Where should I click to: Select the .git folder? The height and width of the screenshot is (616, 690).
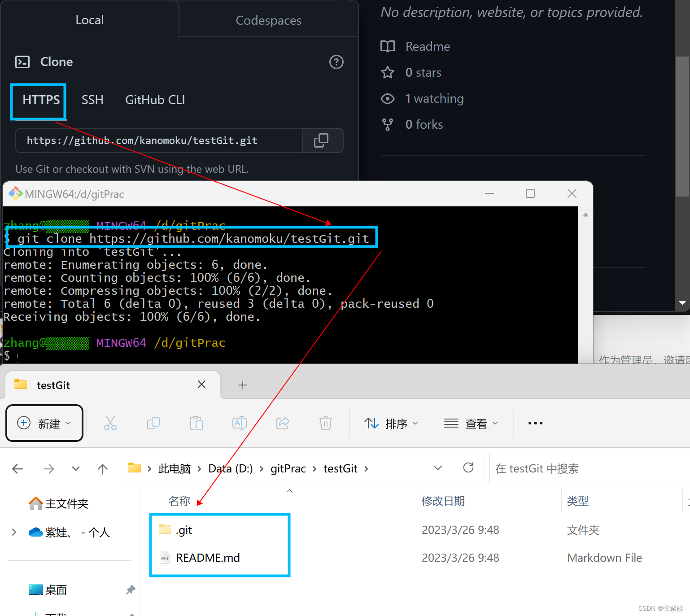(184, 530)
